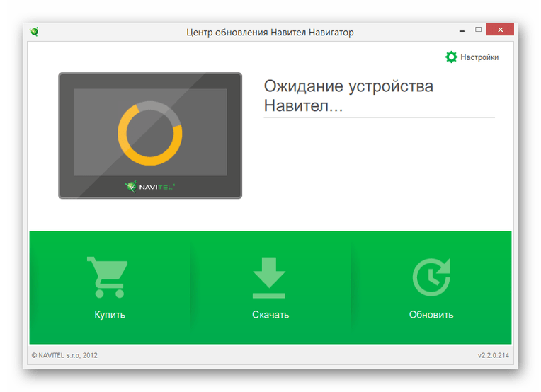Click the © NAVITEL s.r.o, 2012 text
The width and height of the screenshot is (541, 392).
(x=64, y=355)
